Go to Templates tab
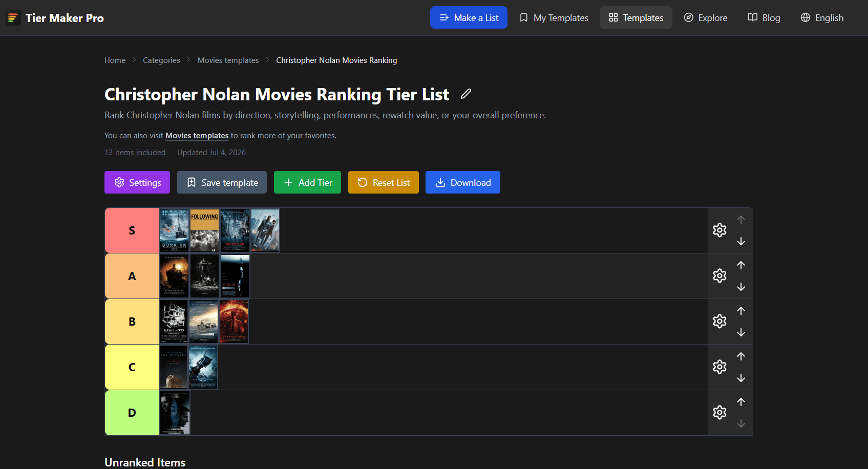Viewport: 868px width, 469px height. [x=636, y=17]
